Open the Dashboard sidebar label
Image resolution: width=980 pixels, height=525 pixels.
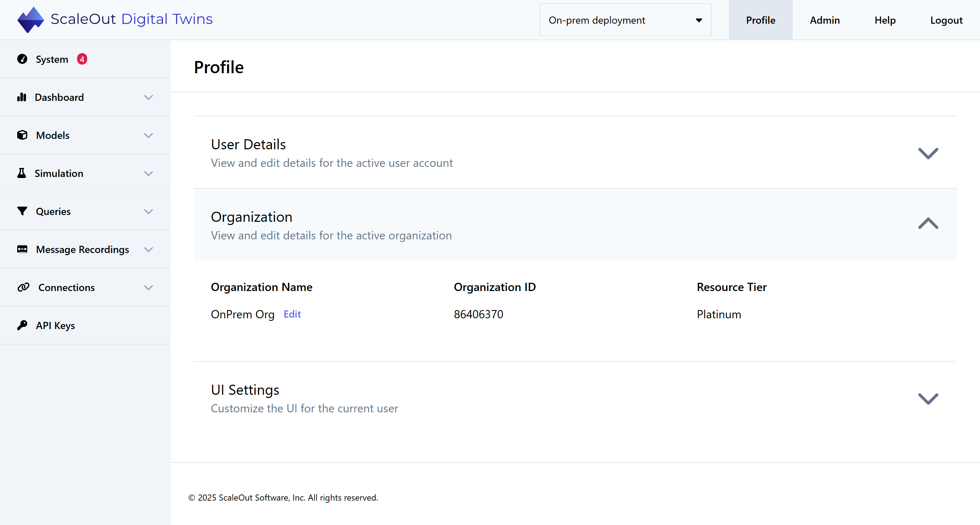click(x=59, y=98)
